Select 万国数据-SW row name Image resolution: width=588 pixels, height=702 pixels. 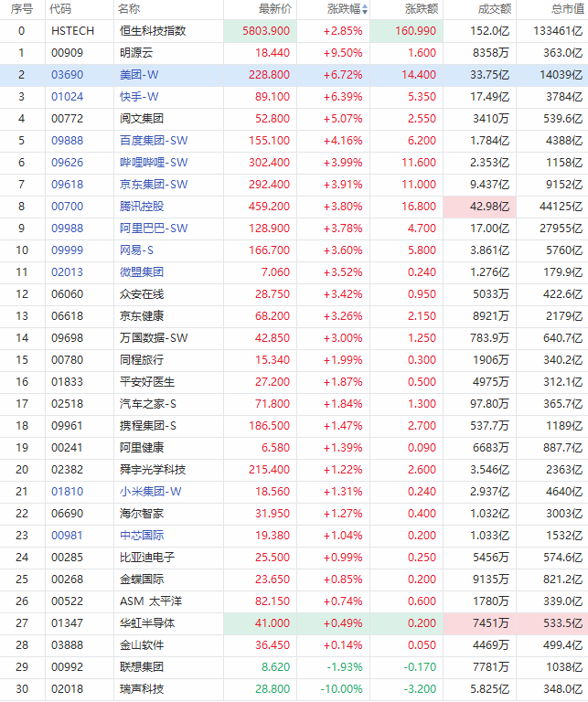[x=154, y=338]
